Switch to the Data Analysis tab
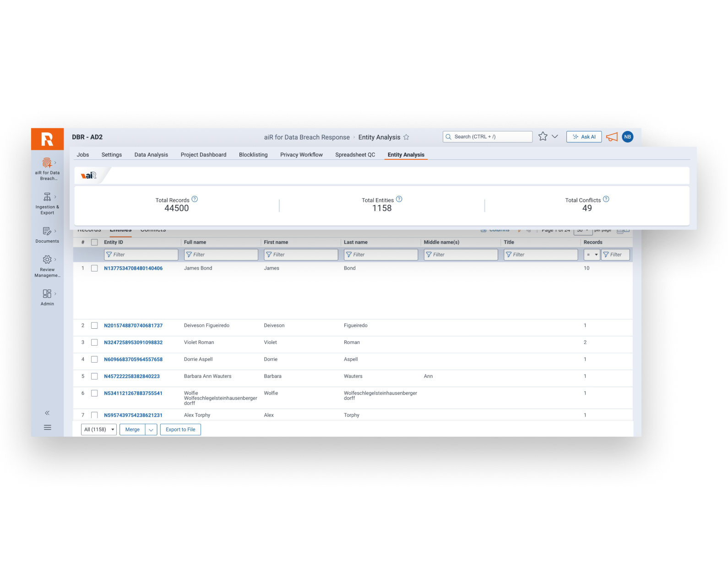 click(151, 155)
